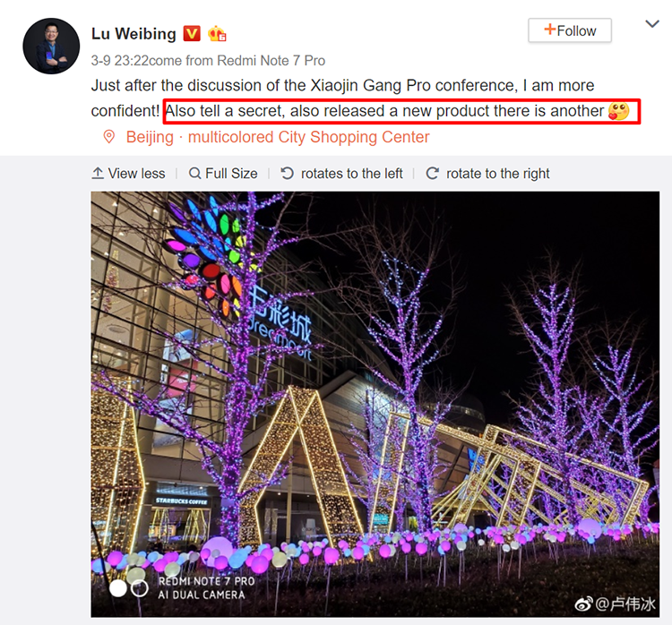Click the View less upward arrow icon
The height and width of the screenshot is (625, 672).
(98, 173)
